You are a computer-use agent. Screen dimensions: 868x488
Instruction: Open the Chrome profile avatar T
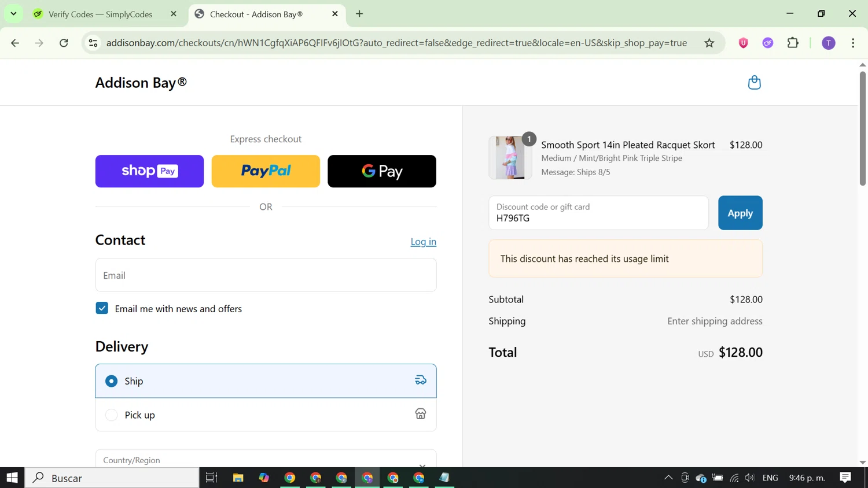(829, 43)
